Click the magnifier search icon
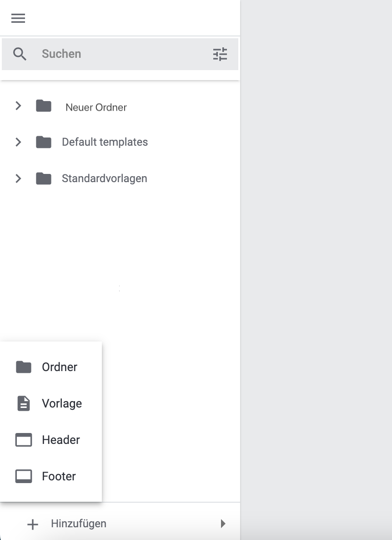Image resolution: width=392 pixels, height=540 pixels. point(20,54)
